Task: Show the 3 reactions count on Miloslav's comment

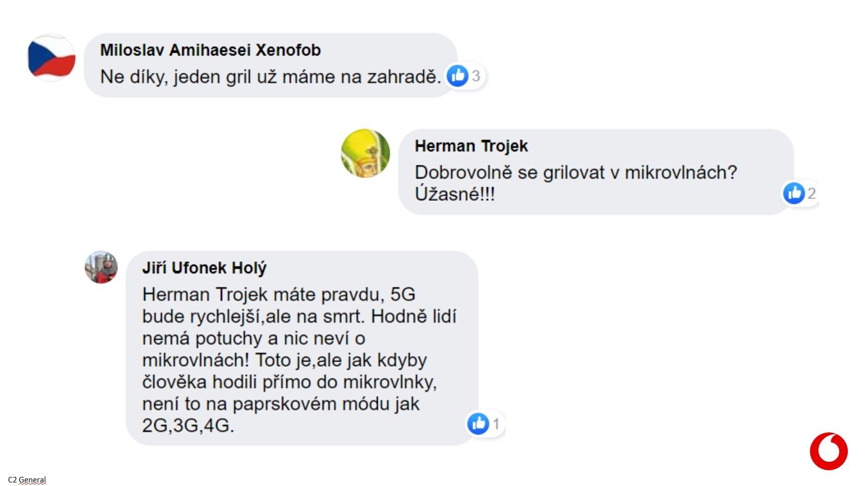Action: coord(475,76)
